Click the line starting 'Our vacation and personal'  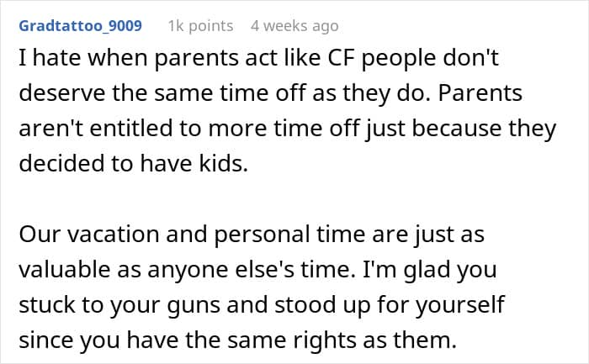[x=252, y=235]
